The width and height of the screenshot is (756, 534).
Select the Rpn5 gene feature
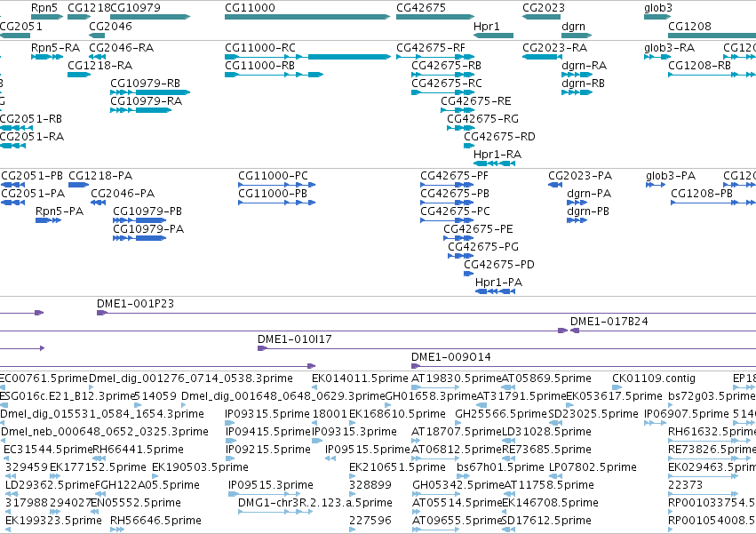click(47, 17)
